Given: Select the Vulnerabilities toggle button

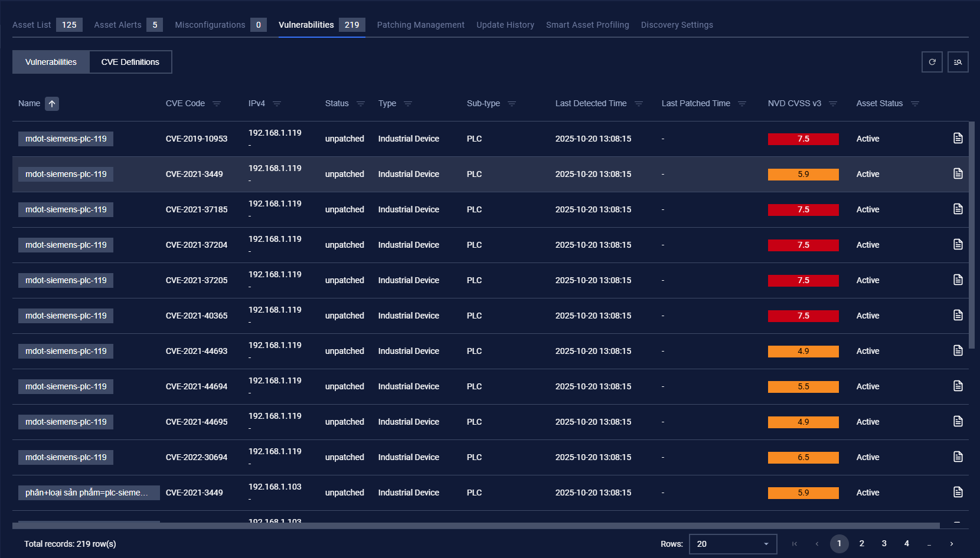Looking at the screenshot, I should tap(51, 62).
